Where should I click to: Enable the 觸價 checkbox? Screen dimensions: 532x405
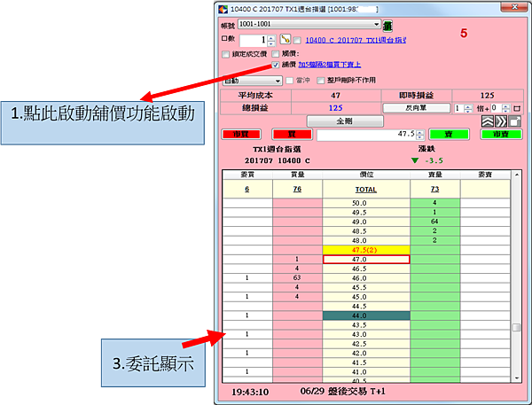coord(276,54)
